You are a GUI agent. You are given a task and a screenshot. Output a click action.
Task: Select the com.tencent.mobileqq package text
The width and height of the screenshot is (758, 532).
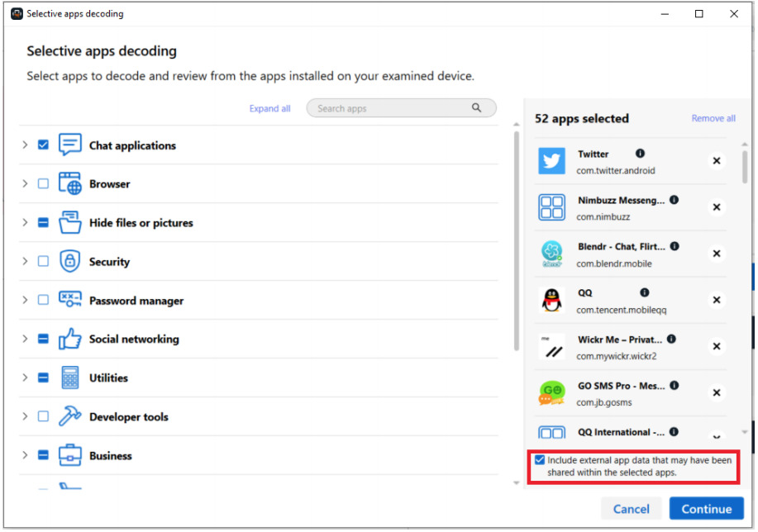[x=622, y=310]
